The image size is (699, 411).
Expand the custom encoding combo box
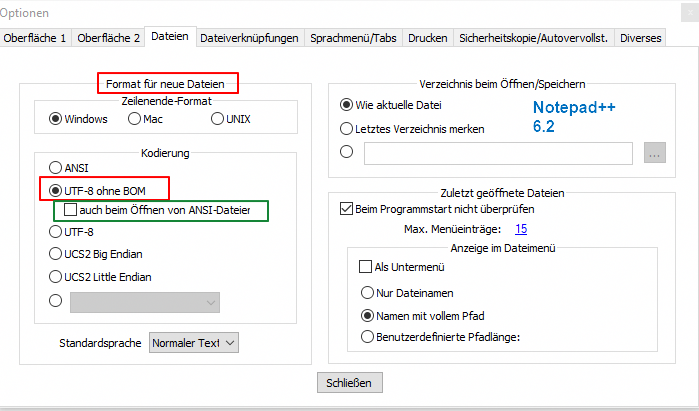[x=145, y=302]
